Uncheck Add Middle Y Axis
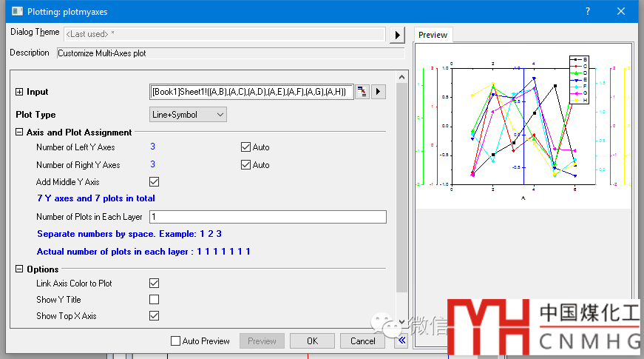 coord(155,181)
